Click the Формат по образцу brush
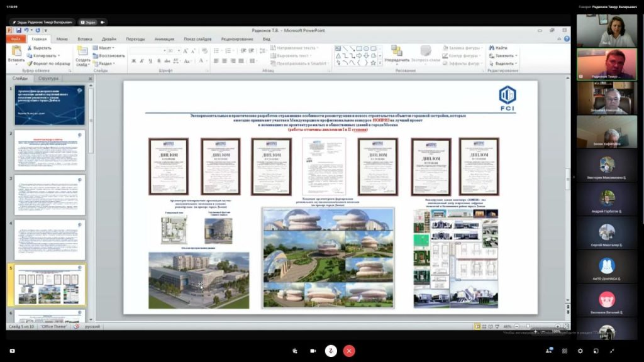Viewport: 644px width, 362px height. 30,63
